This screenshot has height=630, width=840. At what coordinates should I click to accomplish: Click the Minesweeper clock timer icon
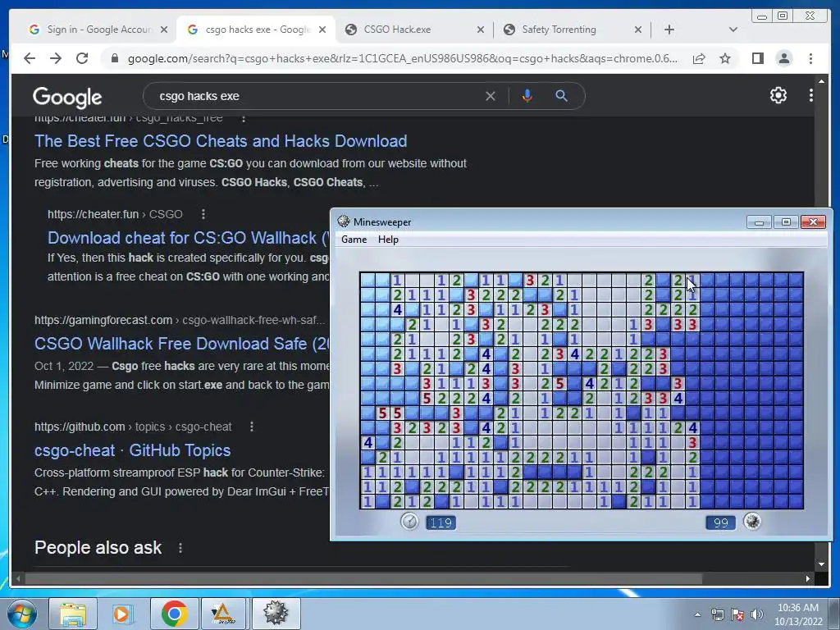410,521
